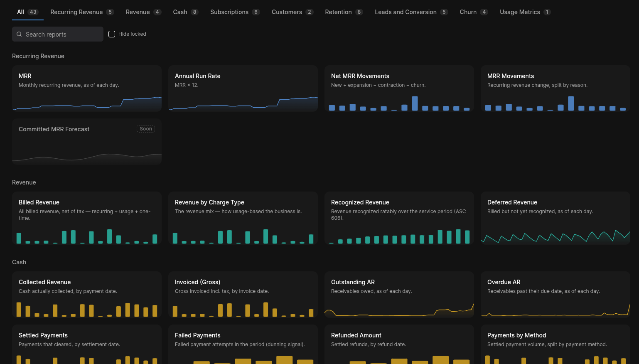
Task: Click the Cash section heading
Action: pyautogui.click(x=19, y=262)
